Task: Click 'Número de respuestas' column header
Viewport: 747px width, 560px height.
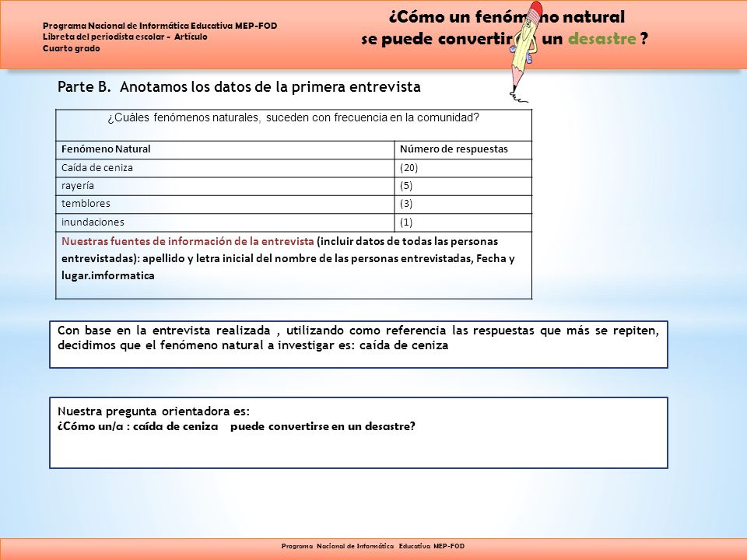Action: (x=463, y=149)
